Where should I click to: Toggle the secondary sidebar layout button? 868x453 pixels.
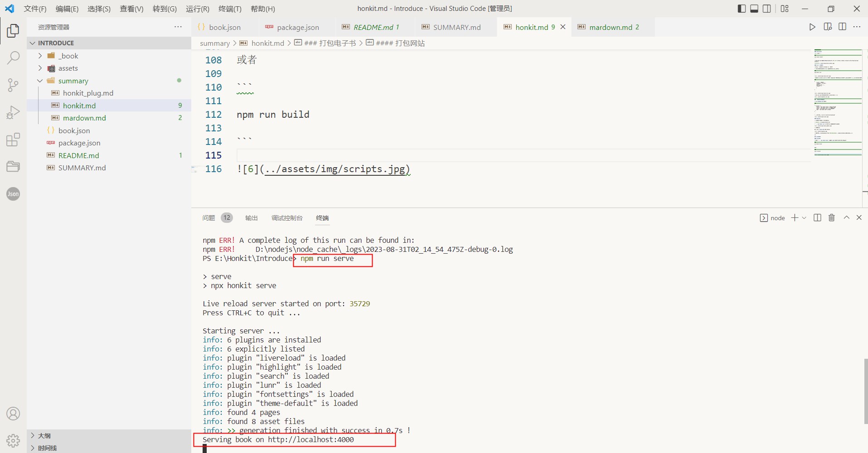tap(767, 9)
